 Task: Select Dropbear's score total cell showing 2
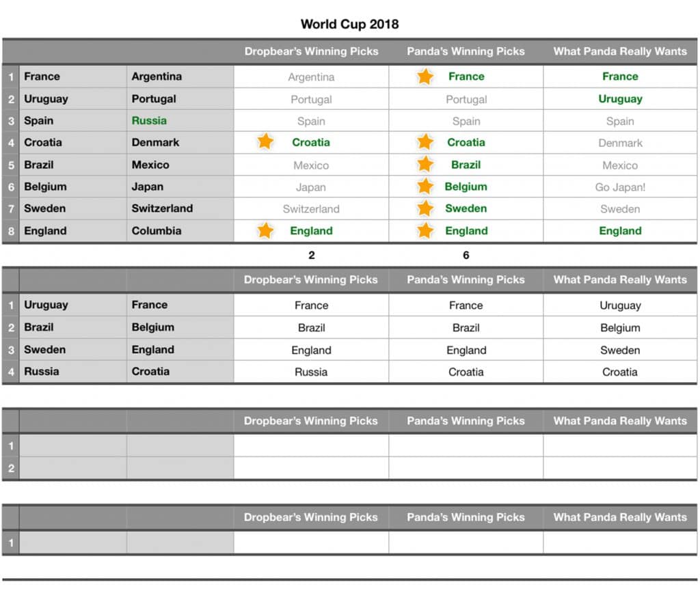311,256
